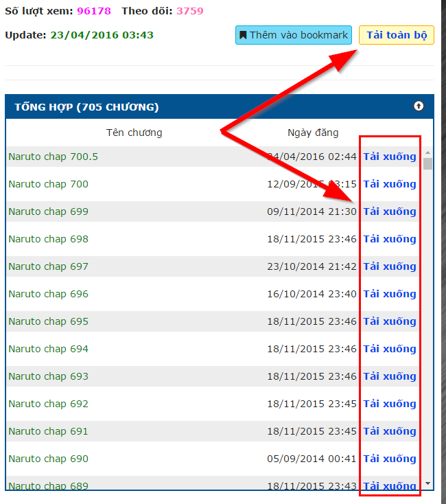Viewport: 446px width, 504px height.
Task: Click the 'Tên chương' column header
Action: 134,133
